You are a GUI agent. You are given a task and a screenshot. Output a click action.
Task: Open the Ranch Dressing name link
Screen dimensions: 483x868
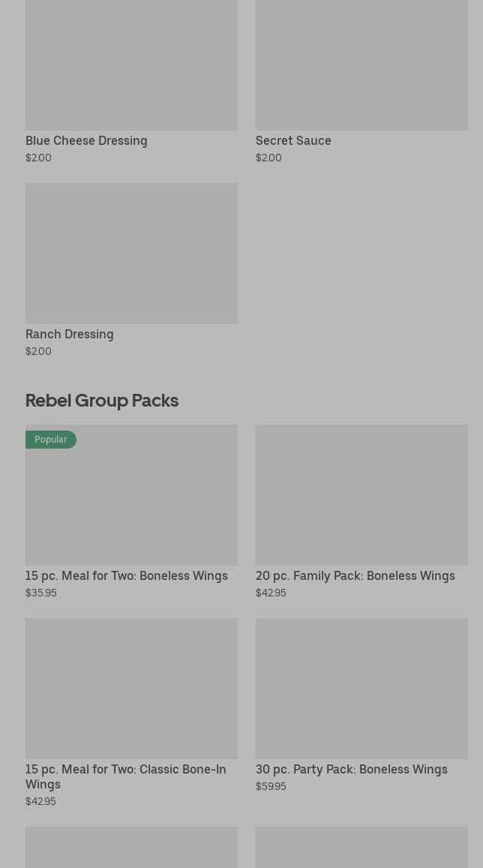pos(70,334)
